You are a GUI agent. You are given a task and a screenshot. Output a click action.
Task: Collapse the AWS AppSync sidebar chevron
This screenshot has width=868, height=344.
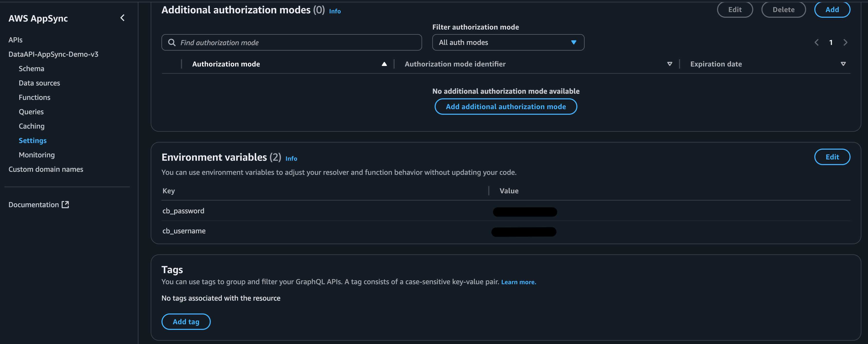[122, 18]
